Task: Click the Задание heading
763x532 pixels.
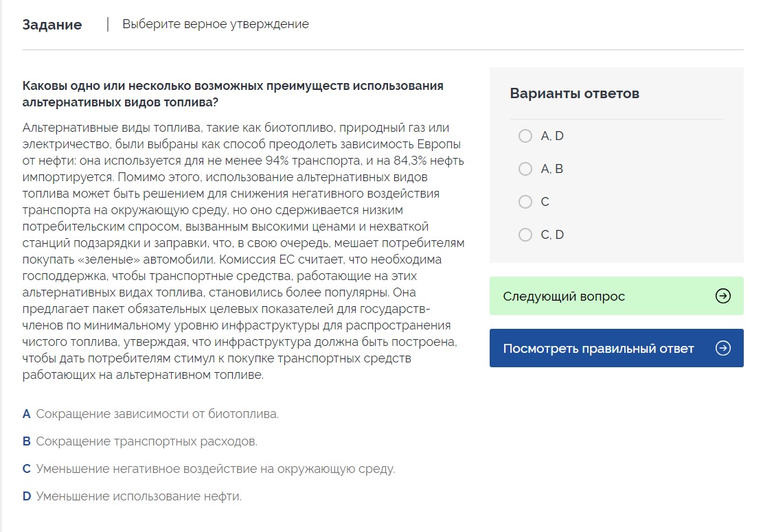Action: pos(52,25)
